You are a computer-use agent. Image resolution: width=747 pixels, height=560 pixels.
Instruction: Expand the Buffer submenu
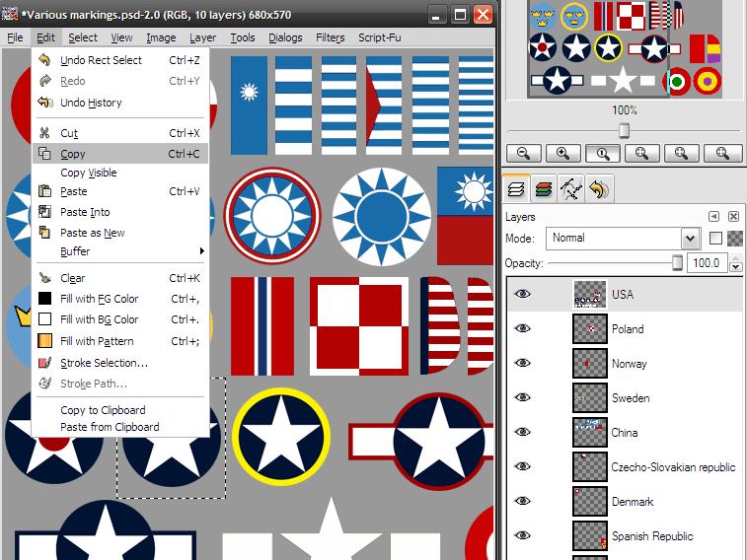(120, 251)
